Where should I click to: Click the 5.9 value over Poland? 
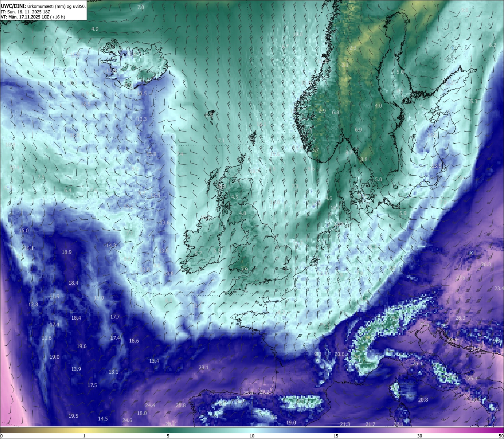coord(403,213)
